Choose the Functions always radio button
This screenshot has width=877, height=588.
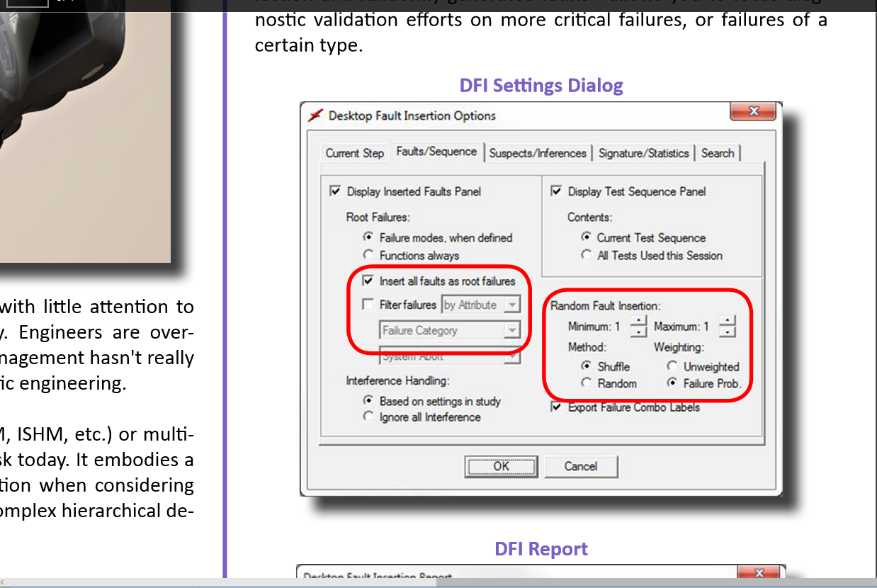368,254
